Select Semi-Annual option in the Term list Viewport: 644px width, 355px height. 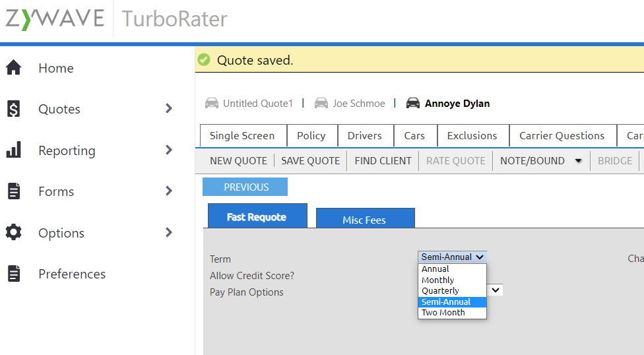tap(452, 302)
